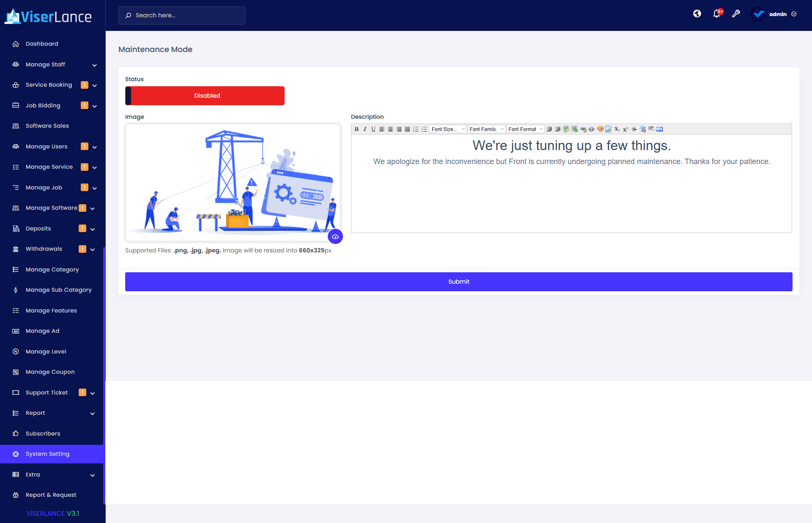Toggle the edit HTML source view
The width and height of the screenshot is (812, 523).
click(659, 129)
